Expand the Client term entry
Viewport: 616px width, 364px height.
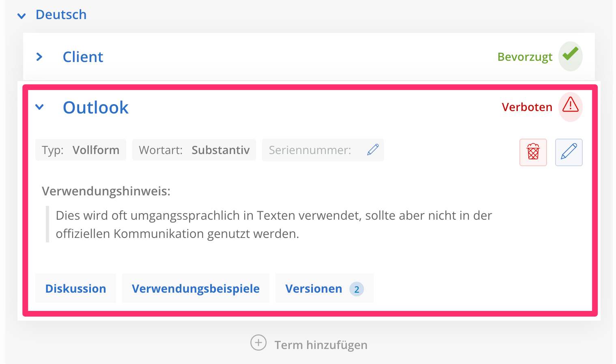click(39, 57)
